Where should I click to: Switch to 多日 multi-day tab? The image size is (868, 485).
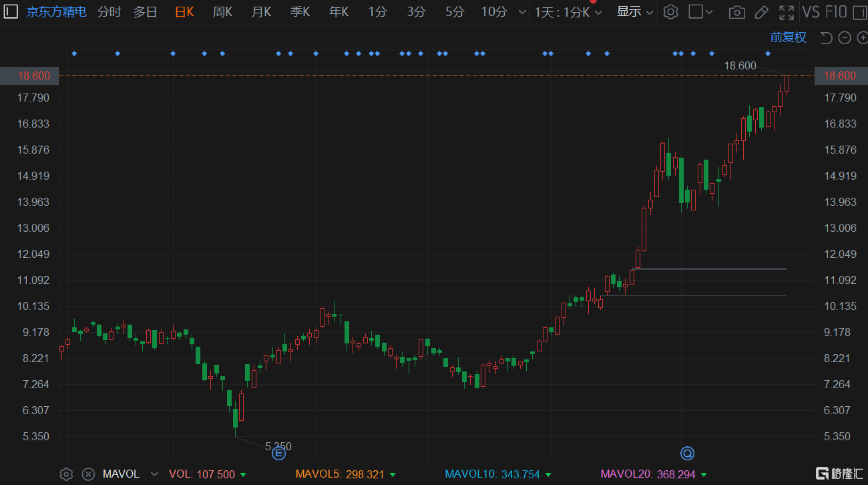point(145,12)
